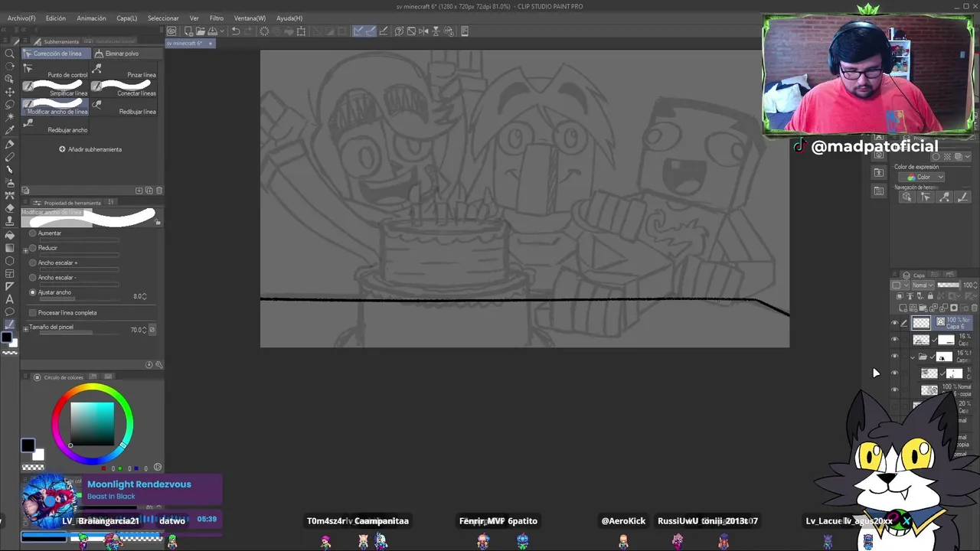Click the layer opacity slider bar
Viewport: 980px width, 551px height.
(948, 285)
